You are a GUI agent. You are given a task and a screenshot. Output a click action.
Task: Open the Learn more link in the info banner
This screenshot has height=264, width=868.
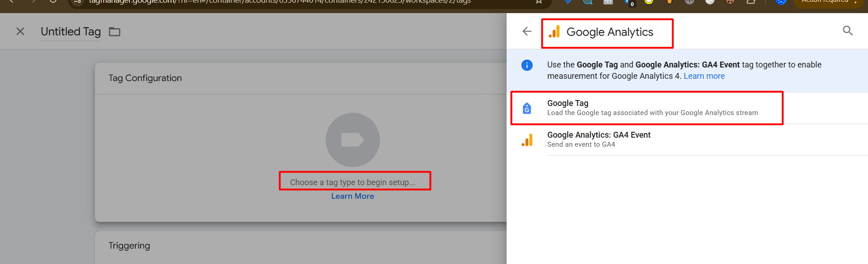704,76
